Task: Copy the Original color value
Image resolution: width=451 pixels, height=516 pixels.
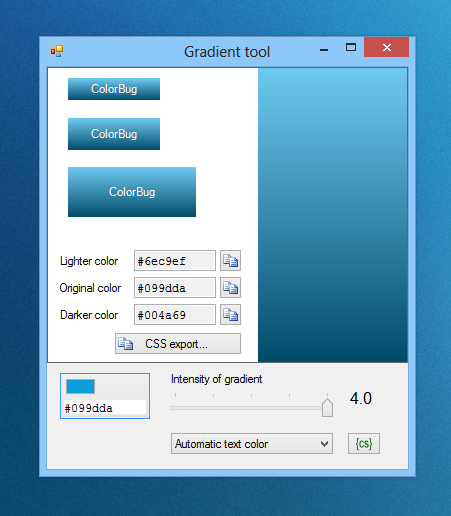Action: point(230,288)
